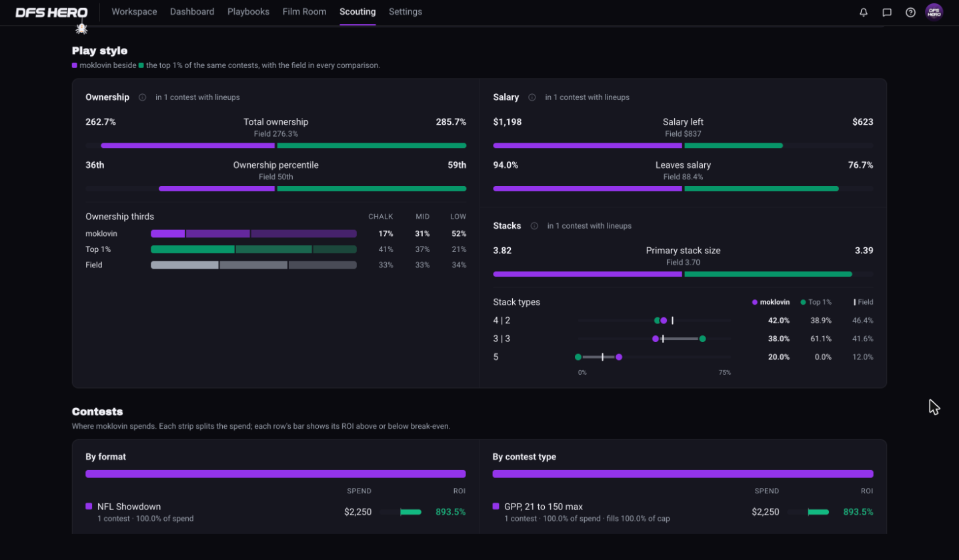959x560 pixels.
Task: Click the Ownership thirds heading
Action: pyautogui.click(x=119, y=217)
